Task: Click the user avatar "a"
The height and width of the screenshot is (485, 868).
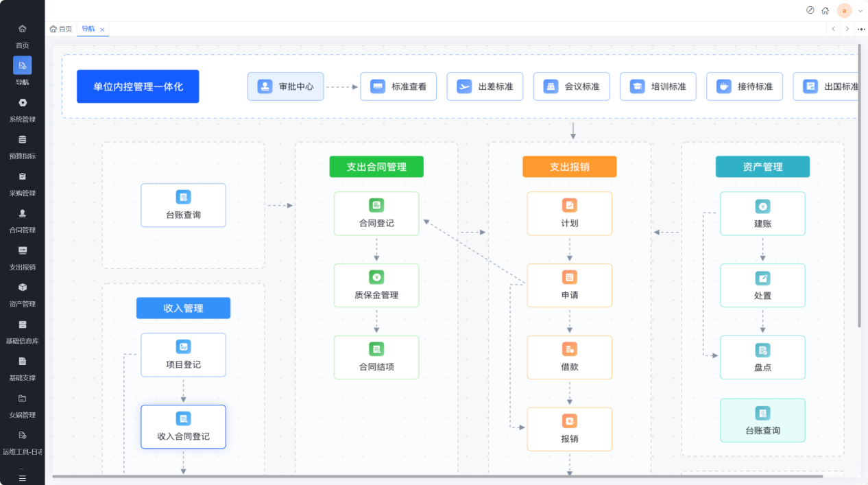Action: 845,10
